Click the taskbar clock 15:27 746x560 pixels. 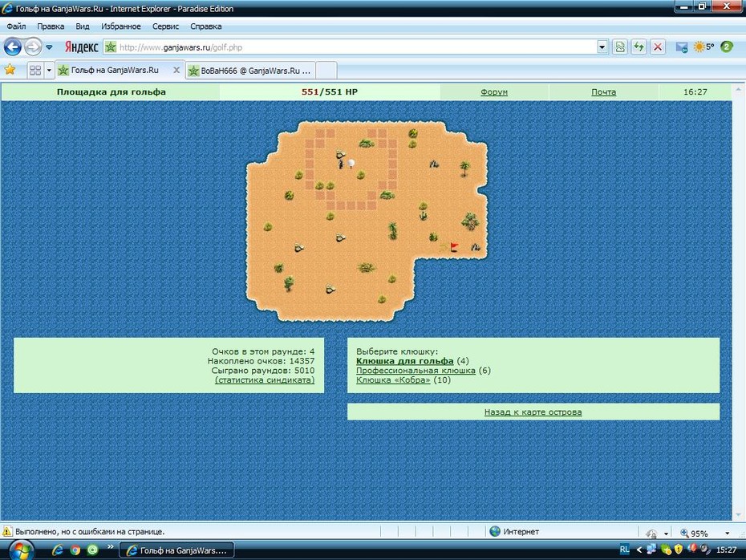726,550
